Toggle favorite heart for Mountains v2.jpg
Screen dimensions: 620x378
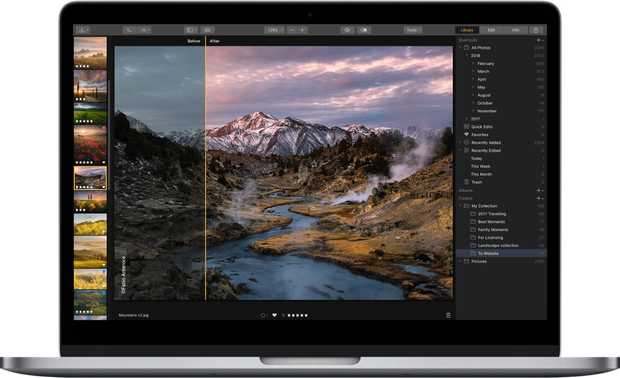coord(274,315)
